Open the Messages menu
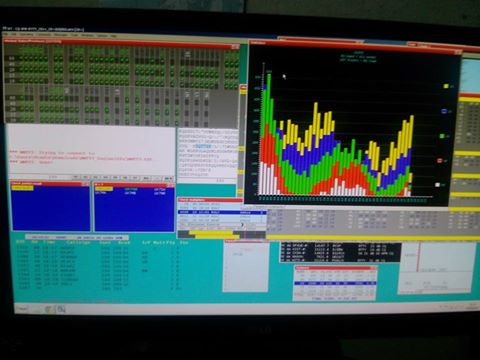Screen dimensions: 480x360 [x=61, y=35]
